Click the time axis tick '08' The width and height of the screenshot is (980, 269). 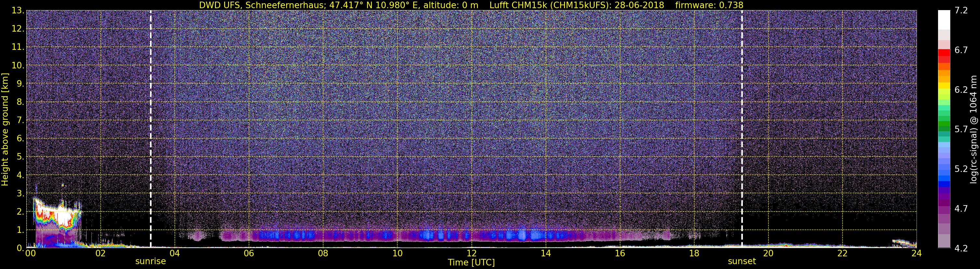323,253
